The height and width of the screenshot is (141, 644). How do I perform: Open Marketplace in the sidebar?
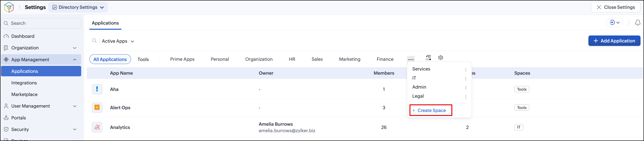(24, 94)
